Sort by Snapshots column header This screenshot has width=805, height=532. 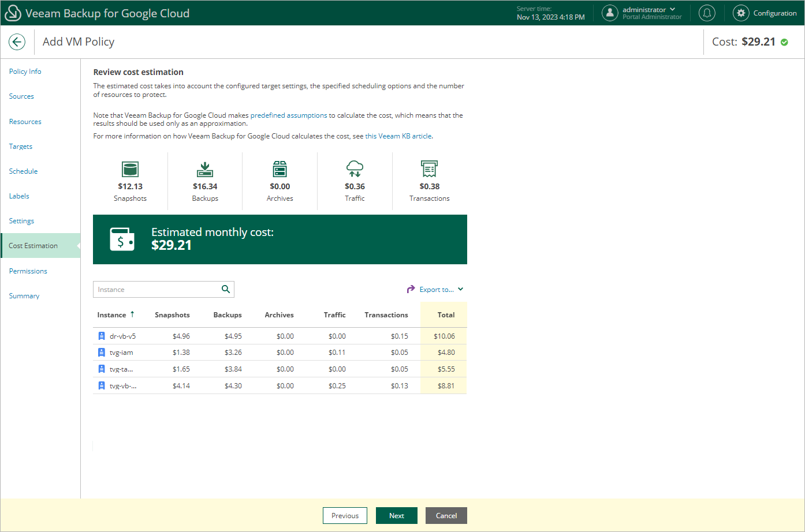[x=172, y=315]
